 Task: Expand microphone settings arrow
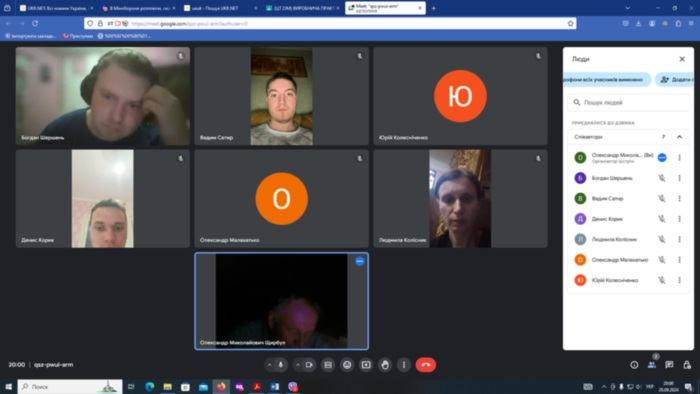coord(269,365)
